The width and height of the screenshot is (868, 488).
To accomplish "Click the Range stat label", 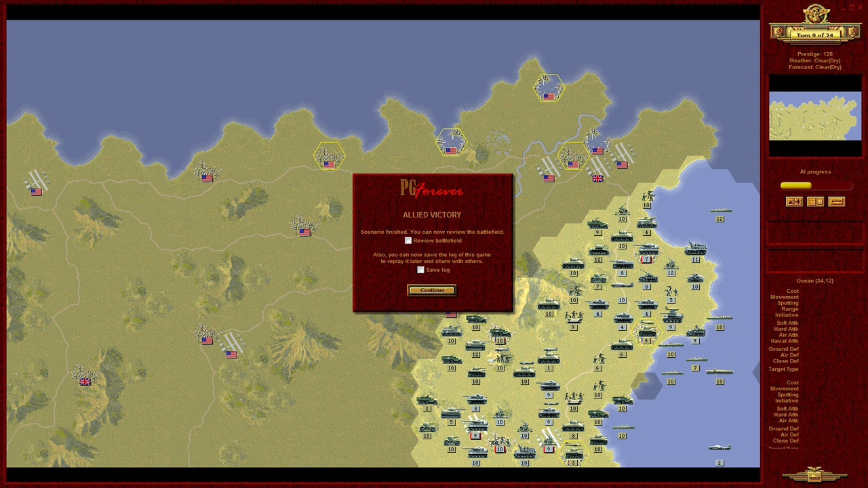I will (x=790, y=309).
